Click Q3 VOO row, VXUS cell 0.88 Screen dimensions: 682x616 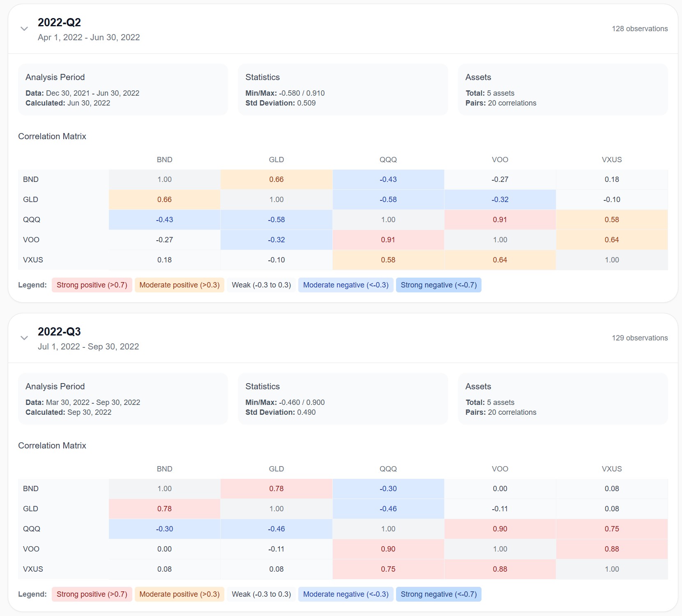(612, 549)
